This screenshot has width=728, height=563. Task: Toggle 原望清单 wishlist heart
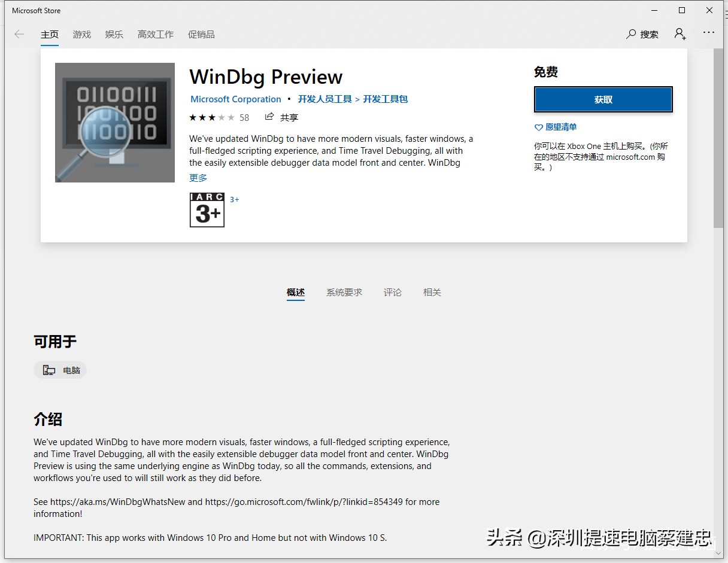pos(538,127)
